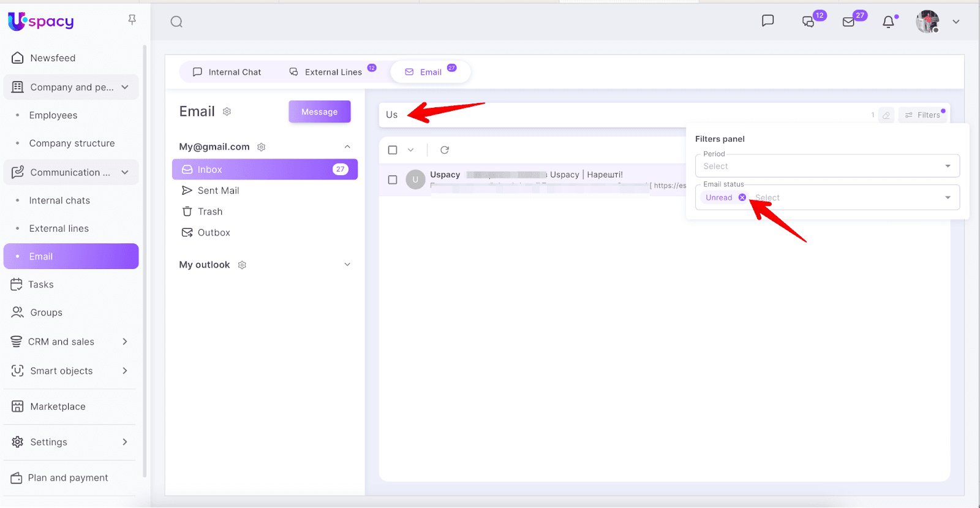980x508 pixels.
Task: Click the clear filters eraser icon
Action: 886,115
